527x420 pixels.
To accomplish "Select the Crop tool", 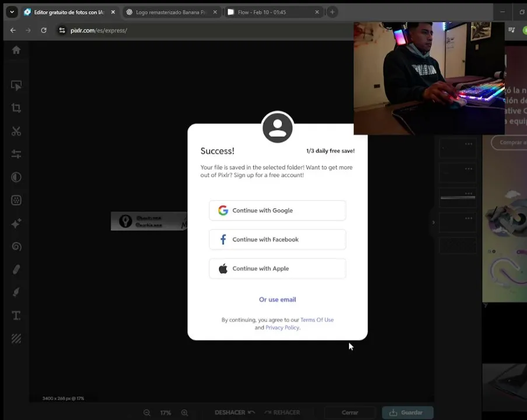I will 16,108.
